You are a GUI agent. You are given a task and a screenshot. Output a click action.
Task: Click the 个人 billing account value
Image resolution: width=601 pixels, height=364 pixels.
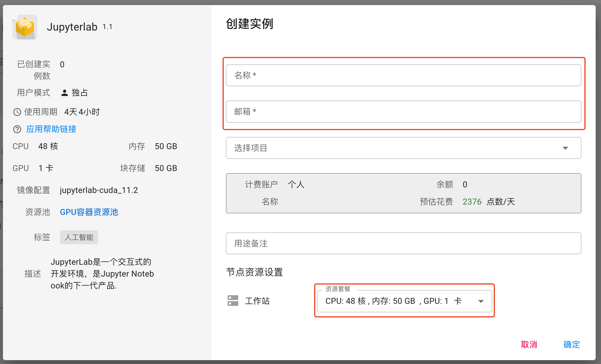point(296,184)
